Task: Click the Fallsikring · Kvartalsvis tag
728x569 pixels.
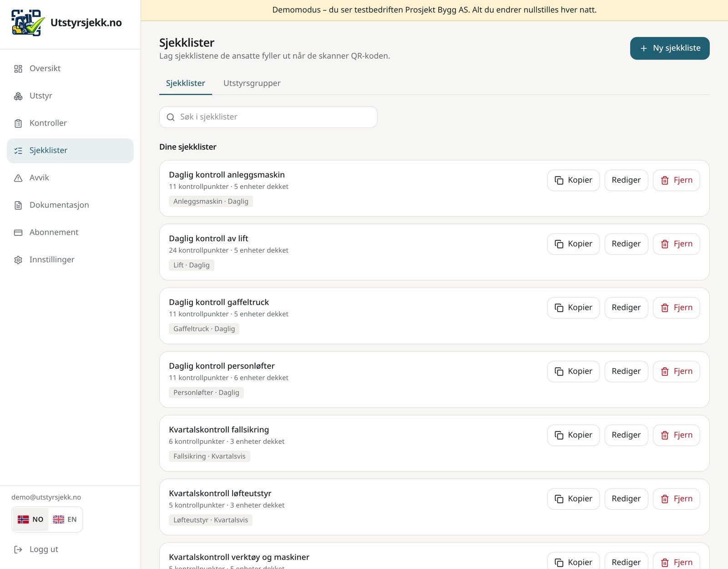Action: [209, 456]
